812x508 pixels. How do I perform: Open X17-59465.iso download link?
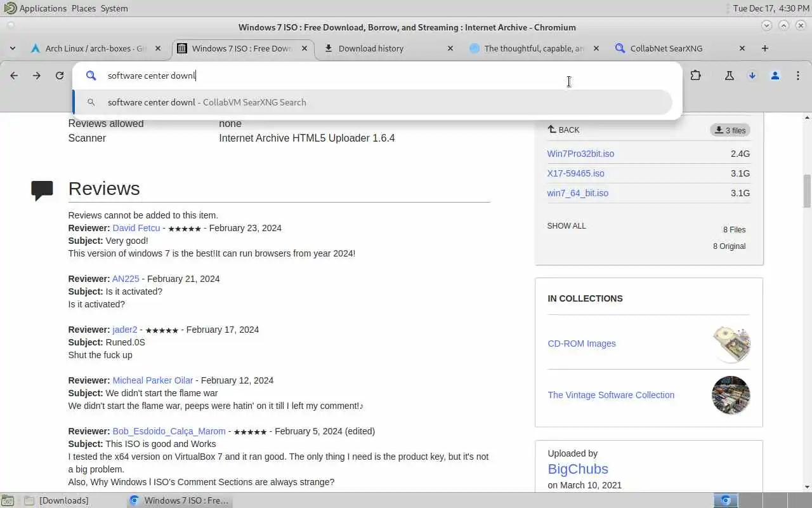click(575, 173)
